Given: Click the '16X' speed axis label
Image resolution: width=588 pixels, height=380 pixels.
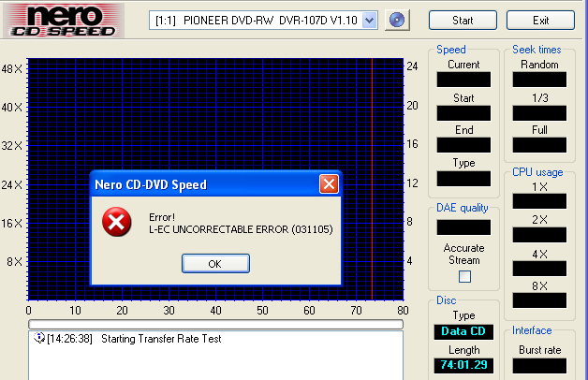Looking at the screenshot, I should pos(12,224).
